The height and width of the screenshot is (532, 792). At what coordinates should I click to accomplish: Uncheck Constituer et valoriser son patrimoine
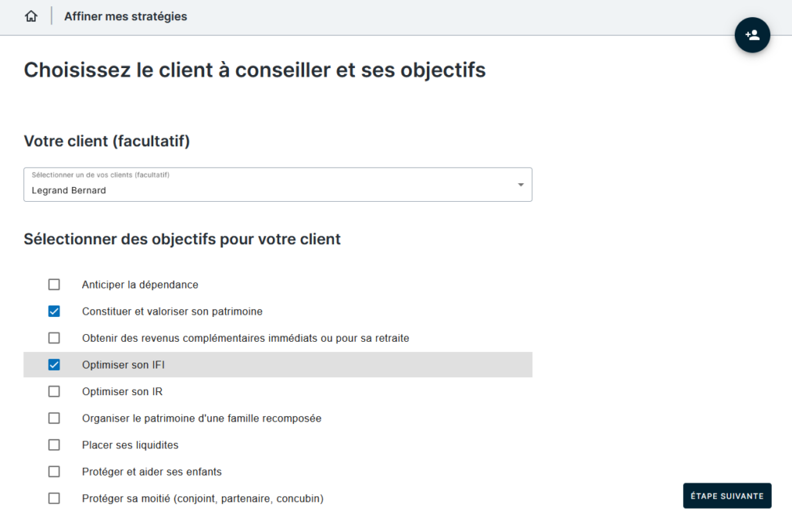click(x=54, y=312)
